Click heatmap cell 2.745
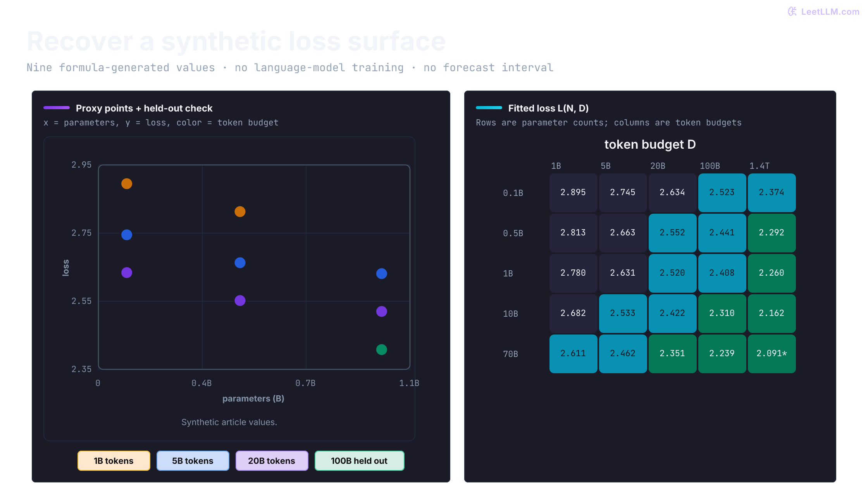The width and height of the screenshot is (868, 501). click(x=623, y=193)
